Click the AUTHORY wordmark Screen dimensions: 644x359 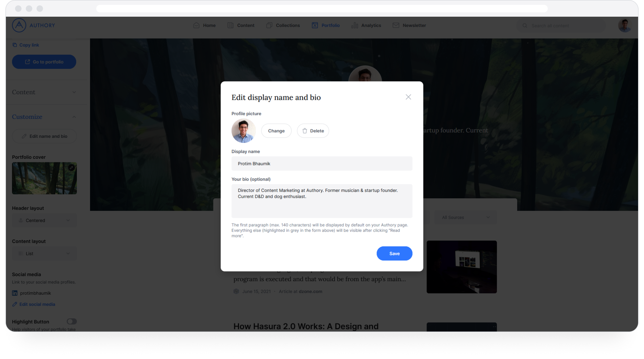42,25
